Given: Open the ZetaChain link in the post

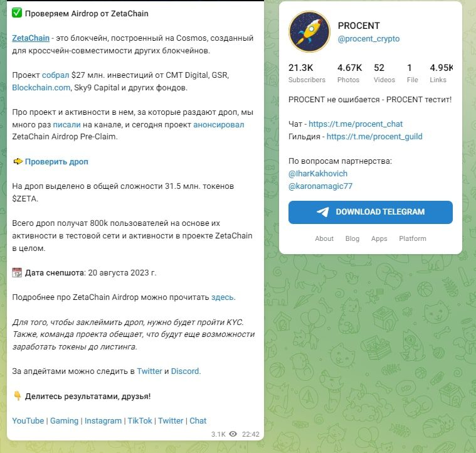Looking at the screenshot, I should tap(31, 38).
